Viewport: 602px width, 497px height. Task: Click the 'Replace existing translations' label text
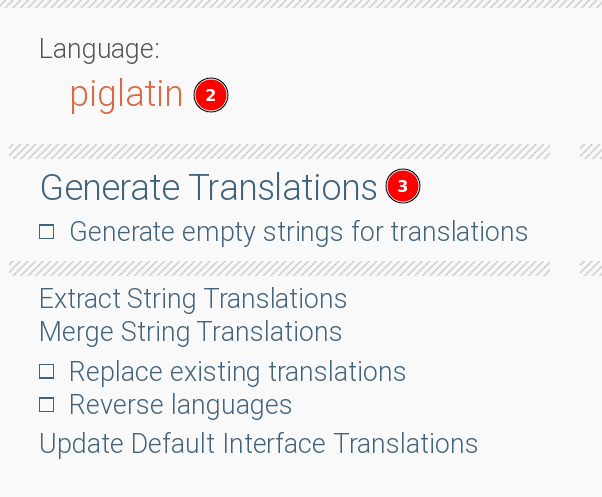tap(237, 372)
